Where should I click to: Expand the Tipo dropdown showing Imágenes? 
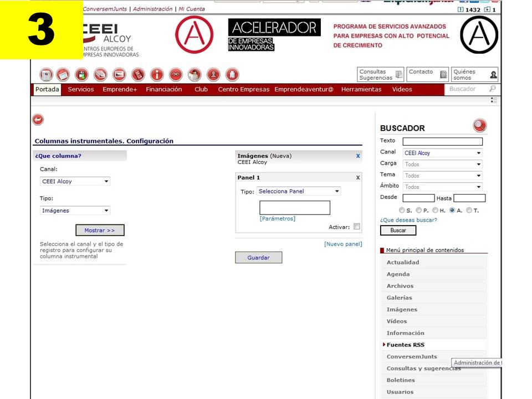click(75, 211)
